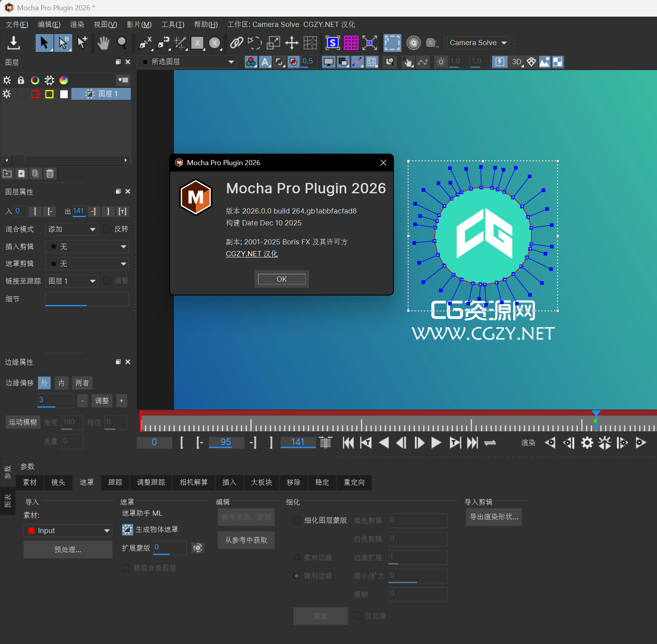Open the 文件 menu
Screen dimensions: 657x644
17,25
